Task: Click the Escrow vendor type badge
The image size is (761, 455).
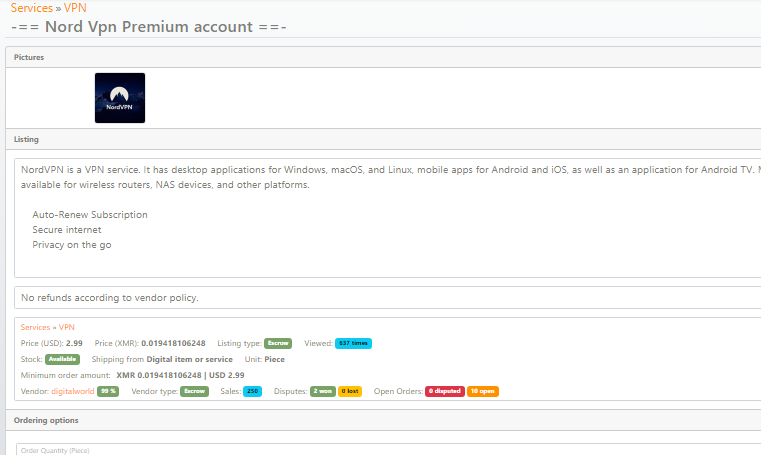Action: pos(194,391)
